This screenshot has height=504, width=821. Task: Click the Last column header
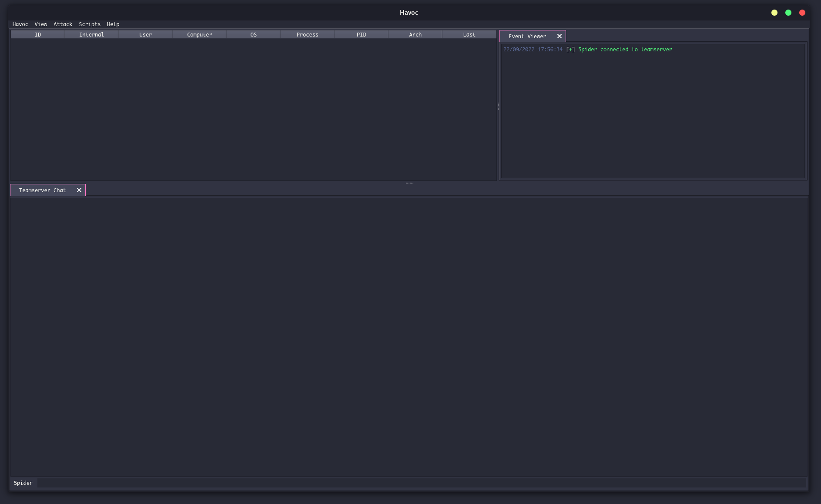point(469,35)
